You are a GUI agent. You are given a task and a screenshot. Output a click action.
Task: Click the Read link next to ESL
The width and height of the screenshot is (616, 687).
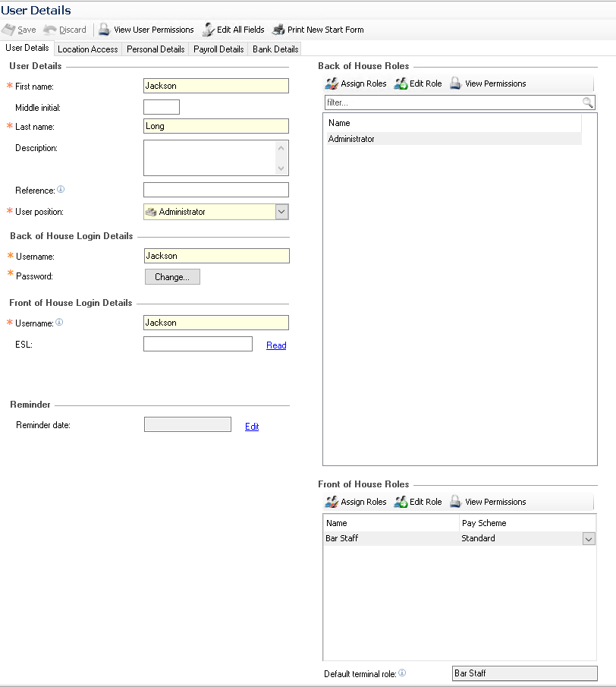tap(276, 345)
